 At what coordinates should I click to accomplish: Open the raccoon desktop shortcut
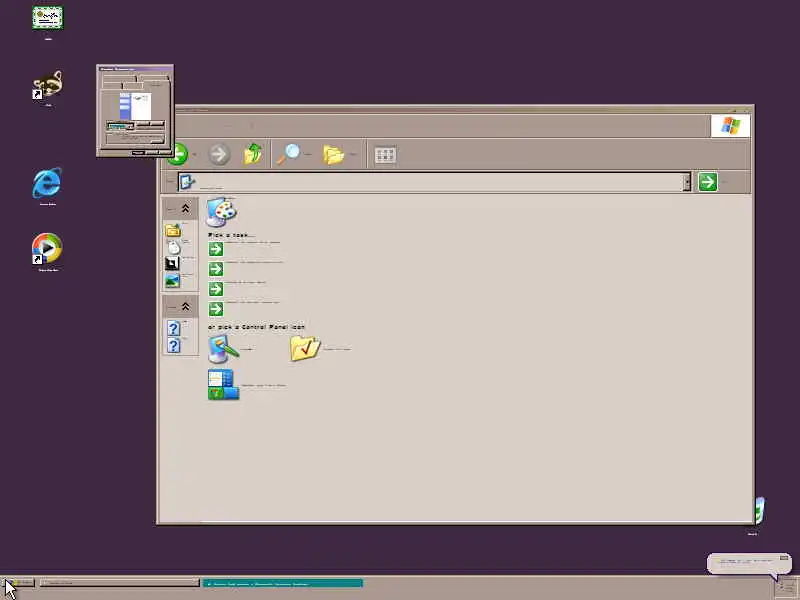coord(47,85)
